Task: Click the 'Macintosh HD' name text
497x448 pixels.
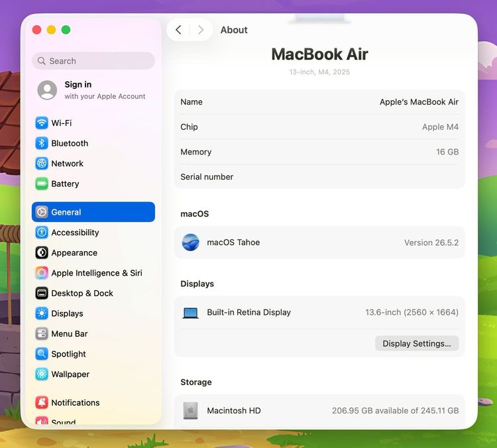Action: pyautogui.click(x=234, y=411)
